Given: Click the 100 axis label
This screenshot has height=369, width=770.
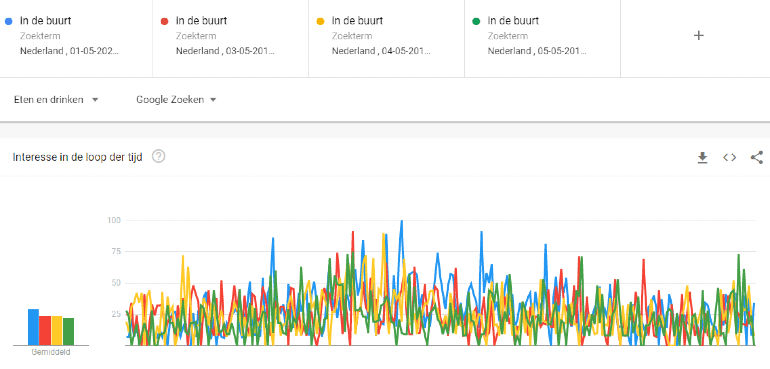Looking at the screenshot, I should point(114,220).
